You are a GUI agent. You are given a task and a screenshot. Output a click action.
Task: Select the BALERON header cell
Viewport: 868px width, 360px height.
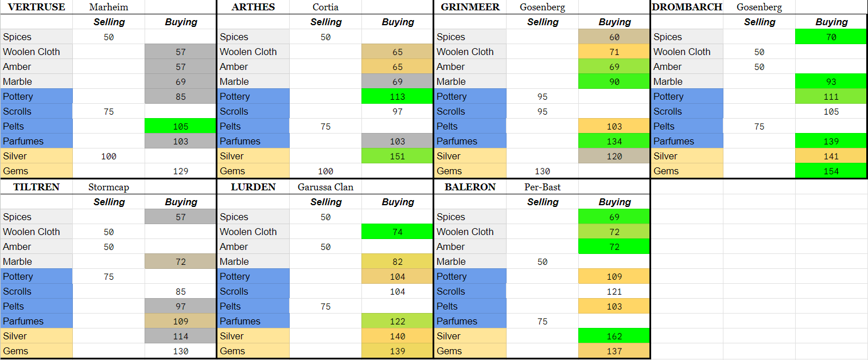(x=470, y=187)
